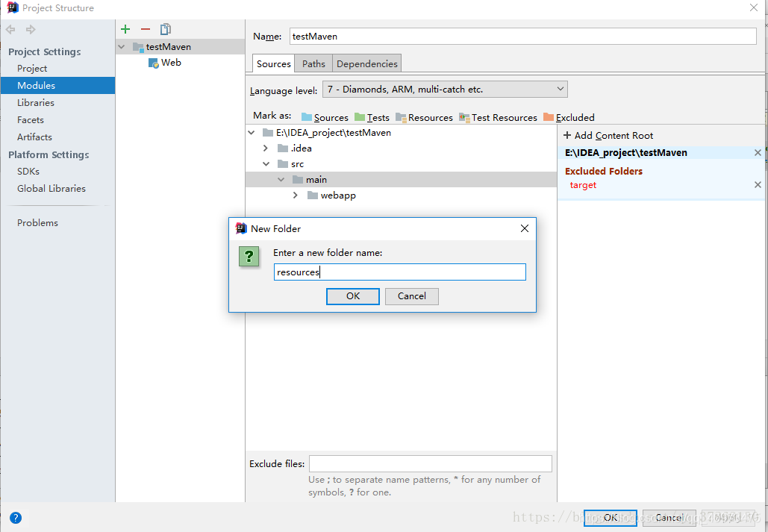Switch to the Sources tab

[273, 64]
